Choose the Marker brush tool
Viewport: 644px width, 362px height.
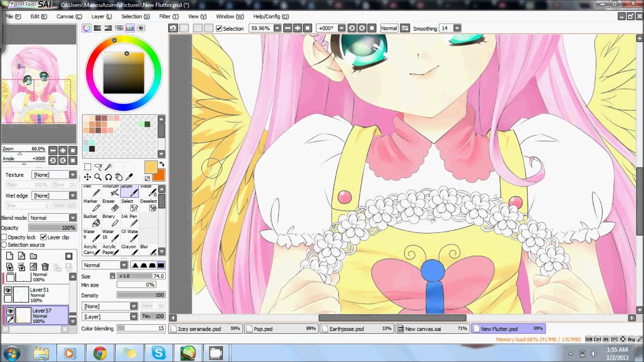click(92, 205)
